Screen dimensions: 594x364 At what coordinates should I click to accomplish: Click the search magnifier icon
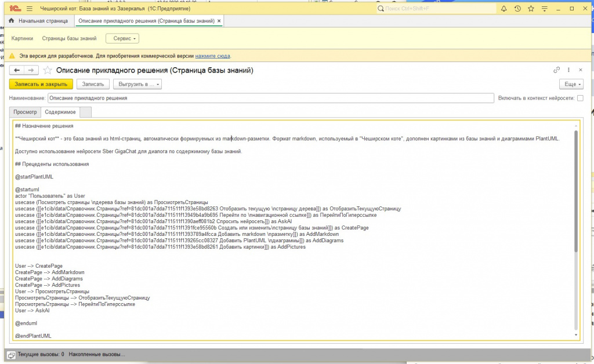381,8
